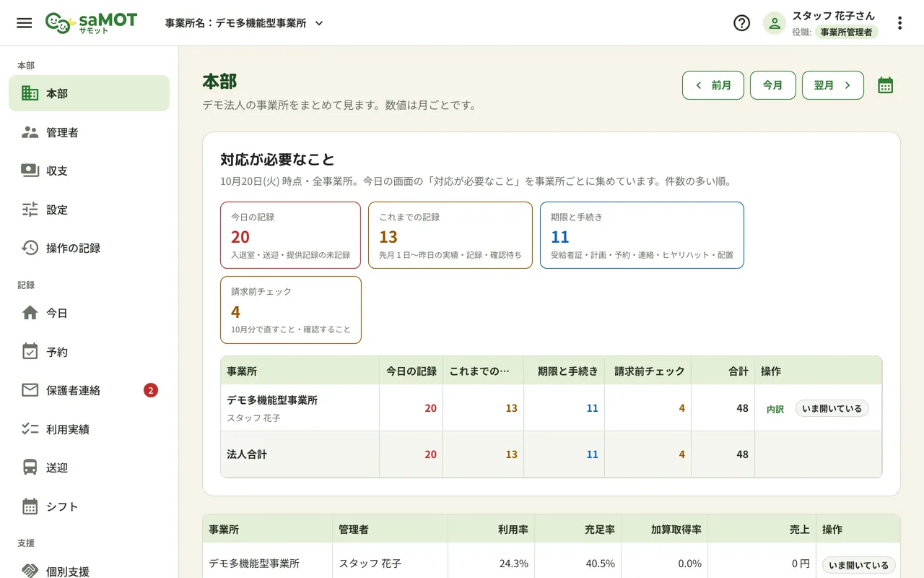Image resolution: width=924 pixels, height=578 pixels.
Task: Open the 利用実績 menu item
Action: (x=89, y=429)
